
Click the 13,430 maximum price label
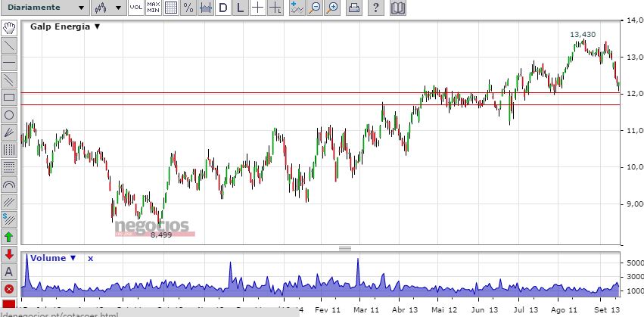(x=583, y=35)
